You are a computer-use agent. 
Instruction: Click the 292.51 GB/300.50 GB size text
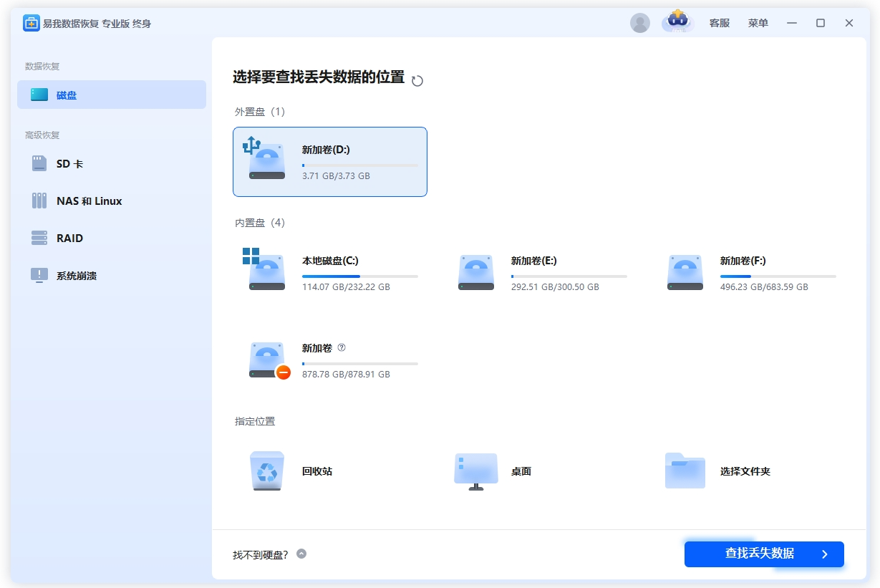tap(555, 286)
